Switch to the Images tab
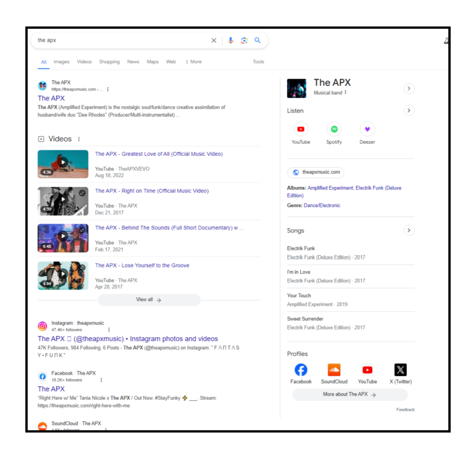The width and height of the screenshot is (476, 459). pos(61,62)
